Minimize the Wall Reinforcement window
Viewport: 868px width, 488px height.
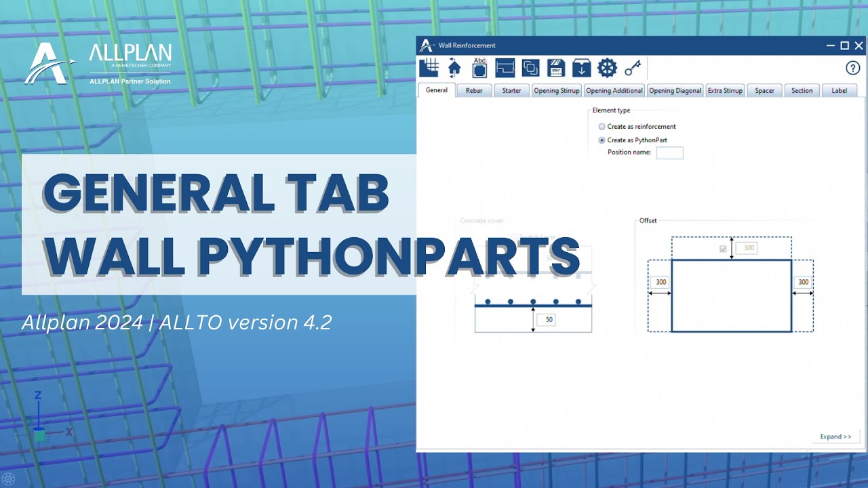coord(831,45)
